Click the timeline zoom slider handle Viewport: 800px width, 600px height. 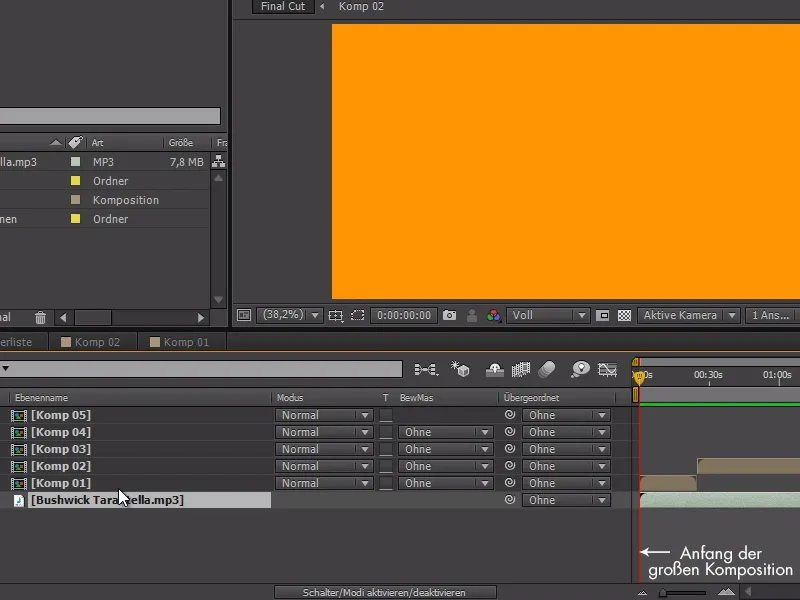(662, 592)
